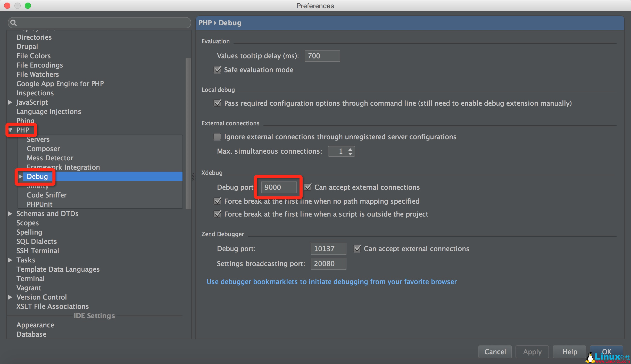This screenshot has height=364, width=631.
Task: Click the search magnifier icon
Action: pos(14,23)
